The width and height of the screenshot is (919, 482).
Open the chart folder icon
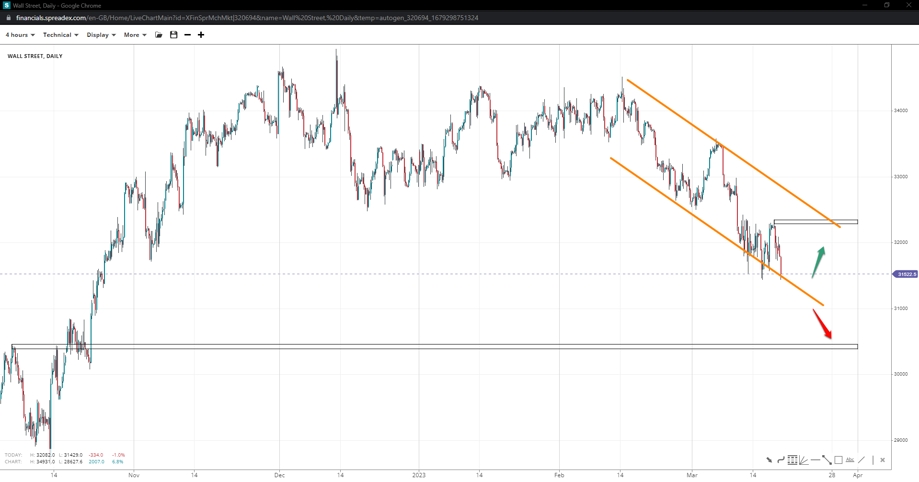coord(158,35)
